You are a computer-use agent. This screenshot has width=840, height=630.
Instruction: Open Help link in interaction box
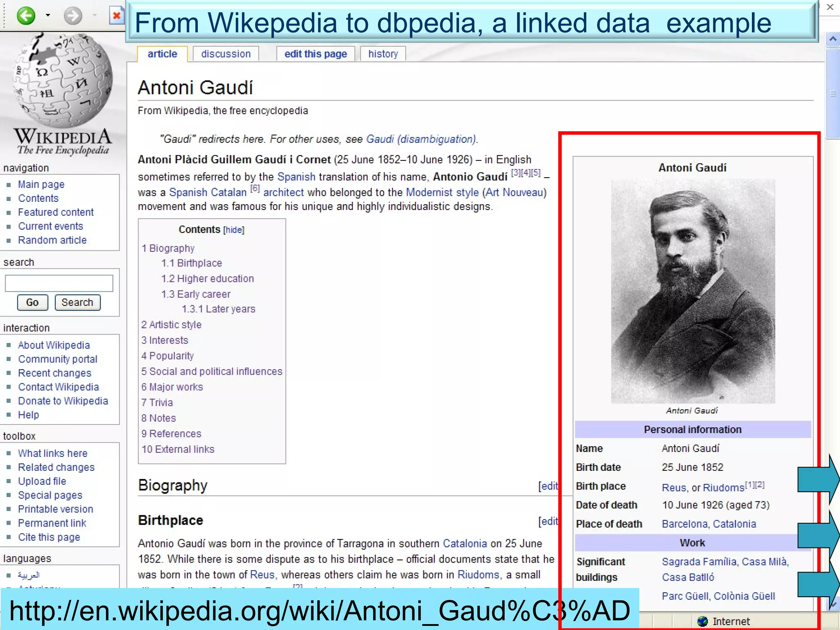coord(28,415)
